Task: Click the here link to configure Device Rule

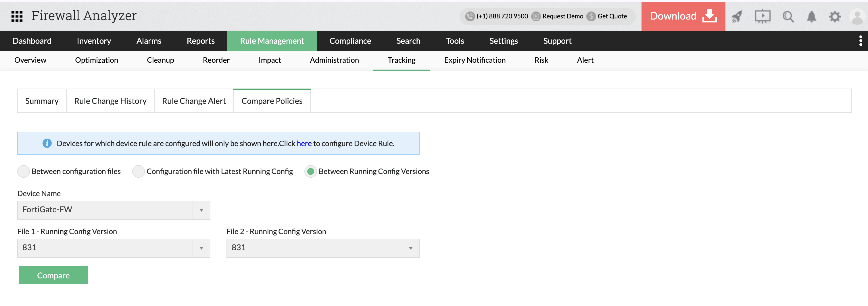Action: [x=304, y=143]
